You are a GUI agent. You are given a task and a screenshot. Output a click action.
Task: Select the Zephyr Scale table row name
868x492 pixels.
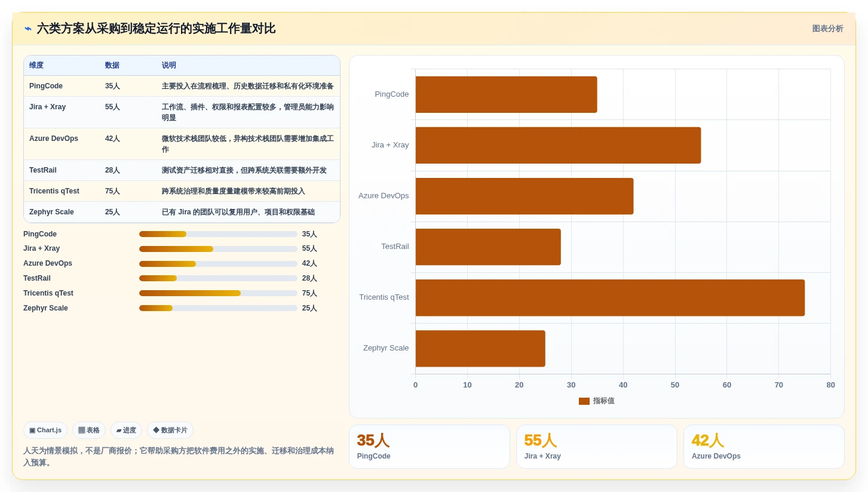52,212
